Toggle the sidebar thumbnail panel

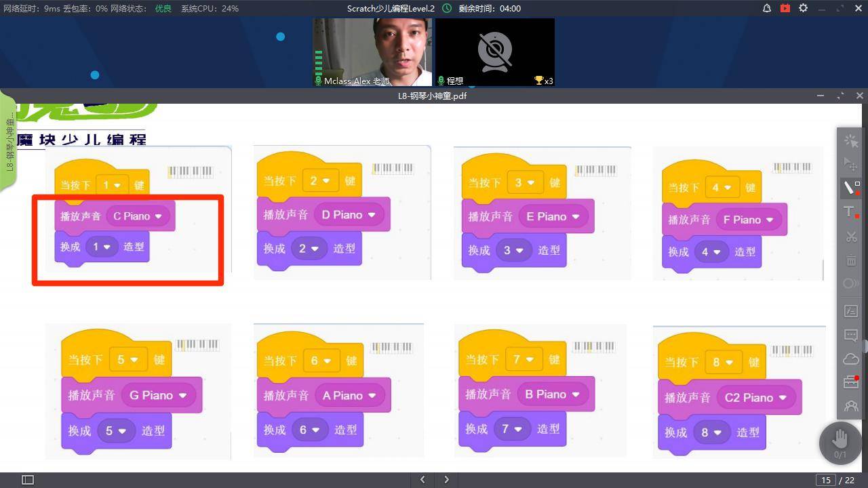pos(28,480)
